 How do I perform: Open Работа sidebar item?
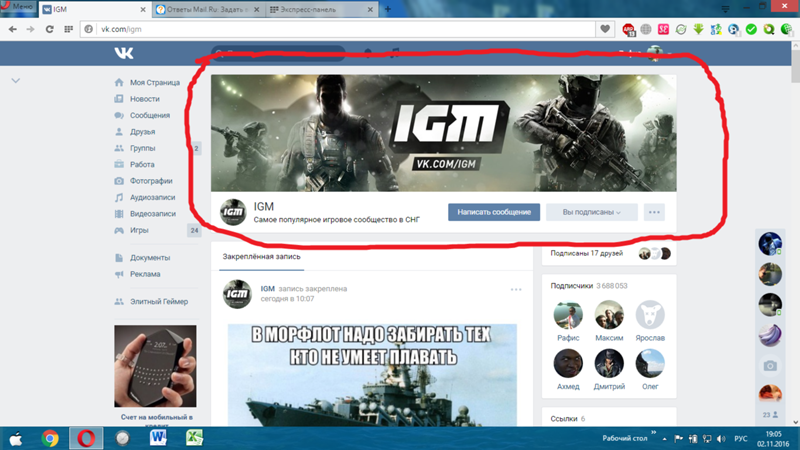[x=142, y=164]
